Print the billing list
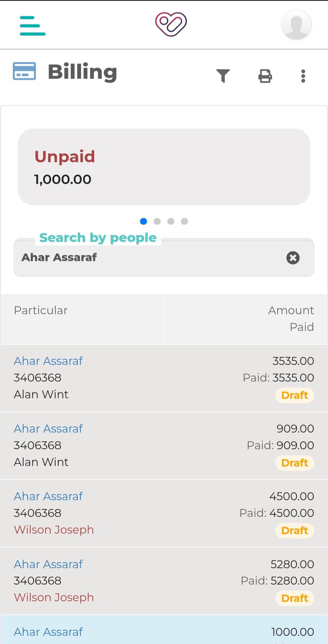 pyautogui.click(x=265, y=76)
